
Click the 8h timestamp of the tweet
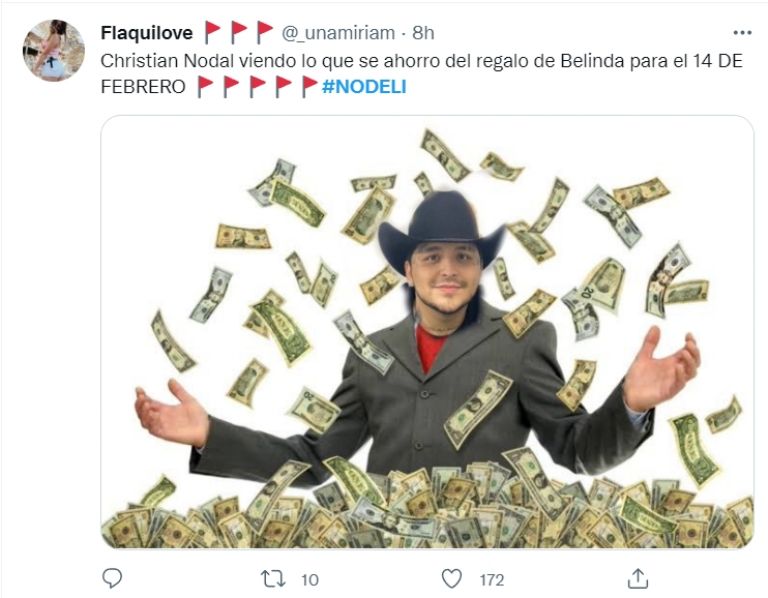pyautogui.click(x=423, y=33)
